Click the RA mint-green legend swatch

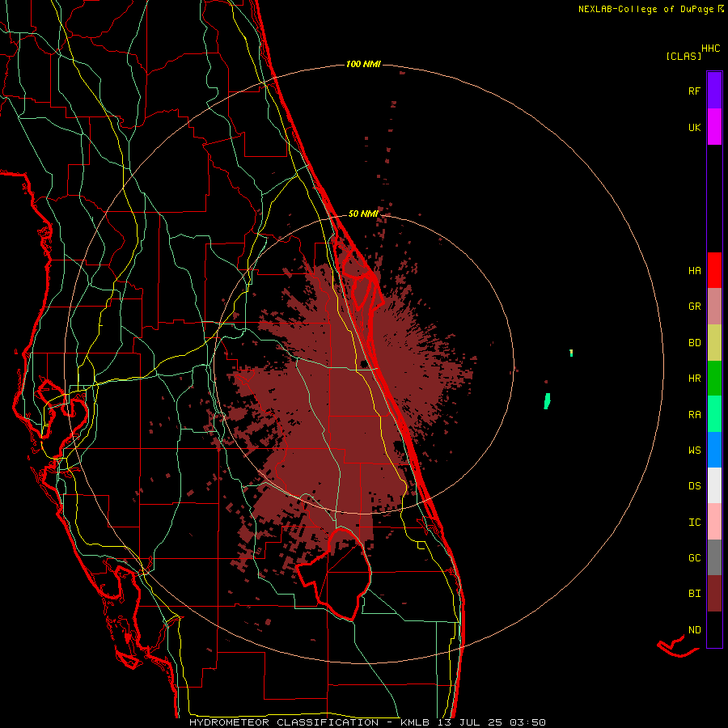click(x=714, y=414)
